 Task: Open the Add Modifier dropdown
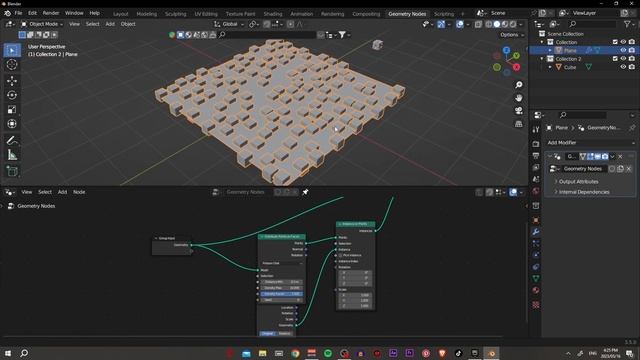(x=590, y=142)
